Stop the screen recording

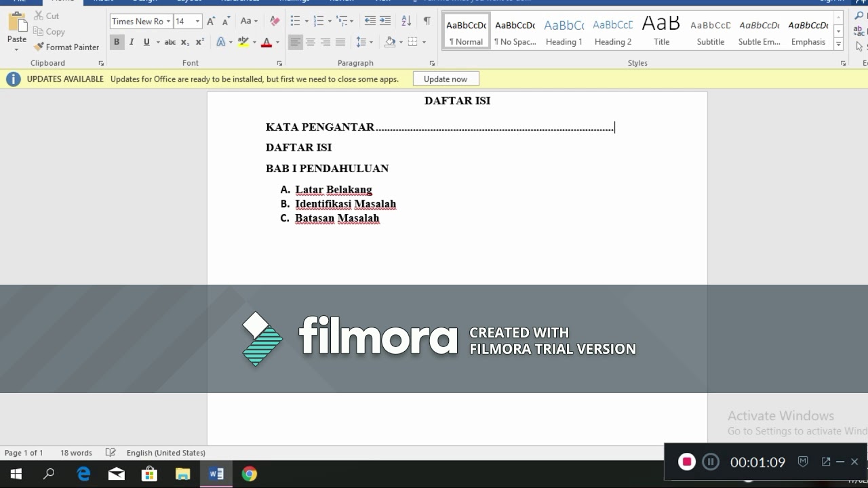[687, 462]
